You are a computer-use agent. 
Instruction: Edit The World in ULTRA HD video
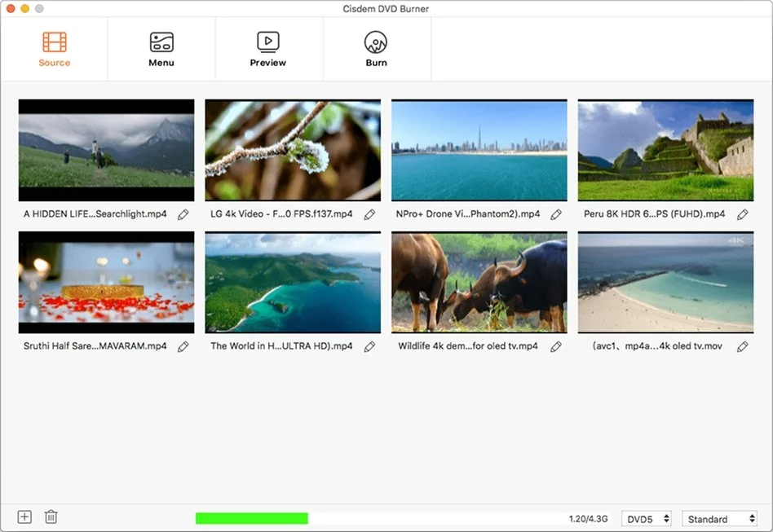click(369, 346)
